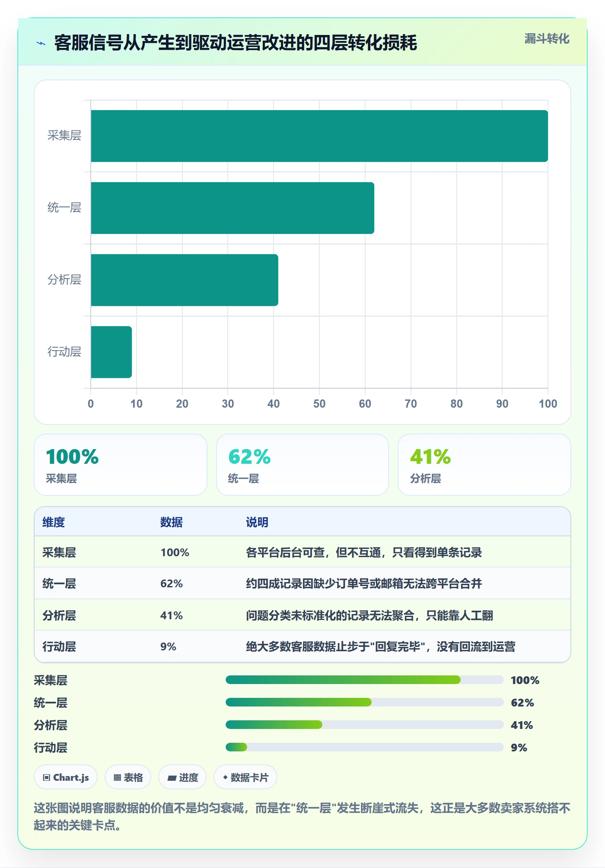Click the 分析层 cell in the table
The image size is (605, 868).
click(59, 615)
